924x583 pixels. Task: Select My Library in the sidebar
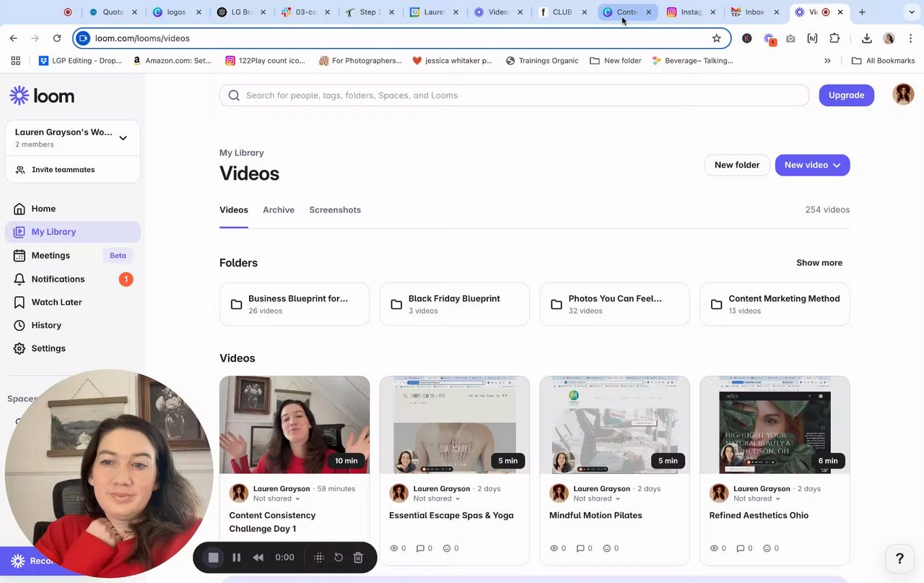point(72,232)
